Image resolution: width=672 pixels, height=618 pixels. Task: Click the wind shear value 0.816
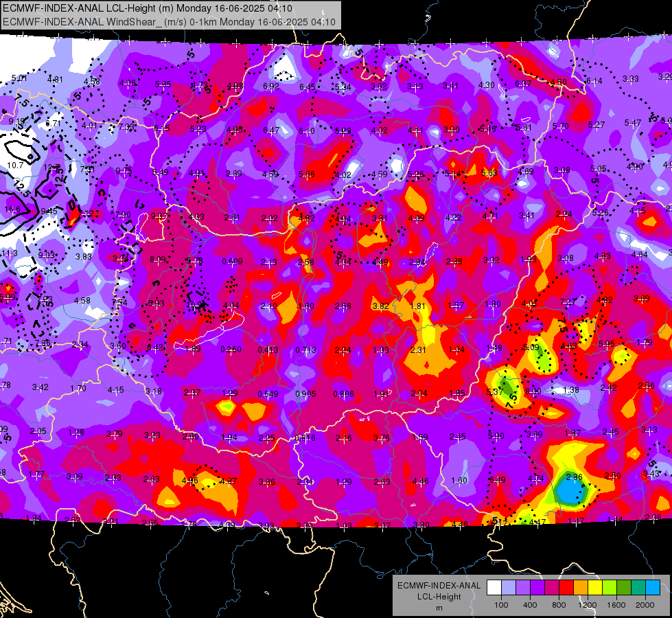click(x=305, y=438)
